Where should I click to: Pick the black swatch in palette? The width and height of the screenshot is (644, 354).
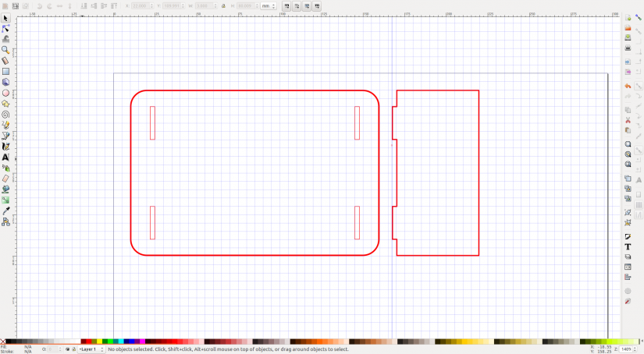tap(9, 342)
